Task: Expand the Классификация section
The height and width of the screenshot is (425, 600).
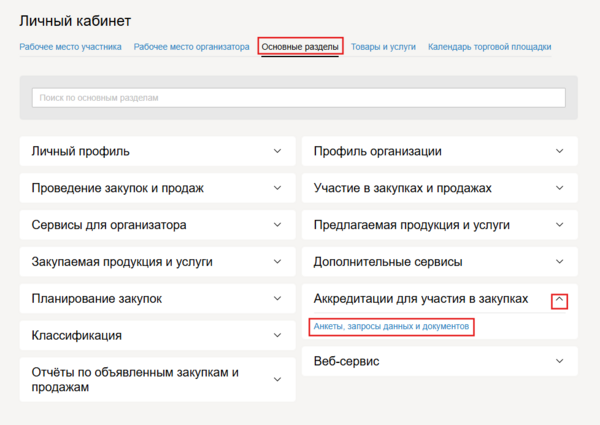Action: tap(277, 336)
